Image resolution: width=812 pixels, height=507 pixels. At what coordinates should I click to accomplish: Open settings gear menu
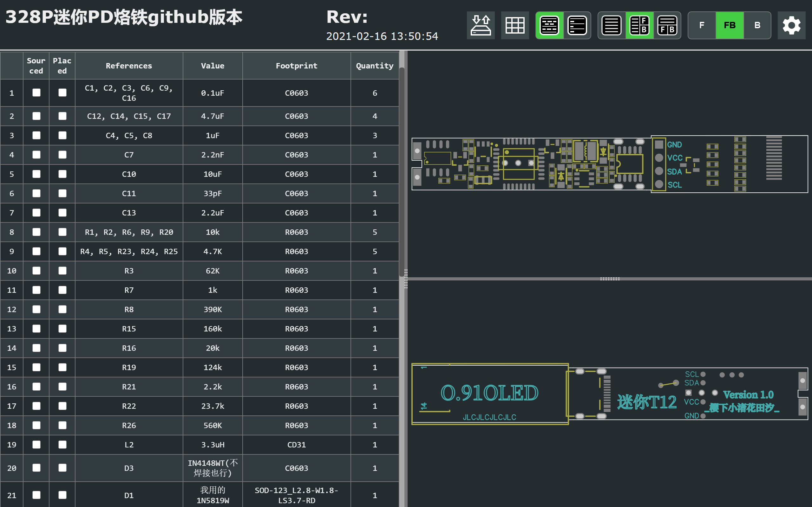pos(791,25)
